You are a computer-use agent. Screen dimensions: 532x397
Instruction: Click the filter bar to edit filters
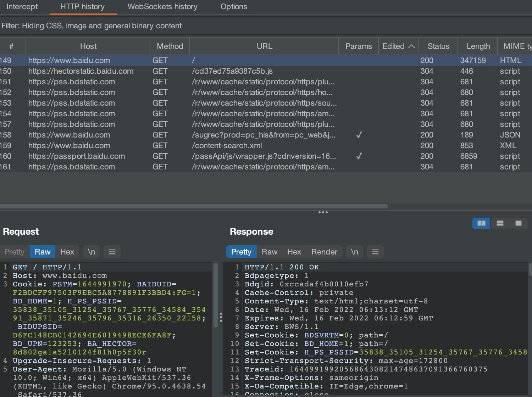92,26
